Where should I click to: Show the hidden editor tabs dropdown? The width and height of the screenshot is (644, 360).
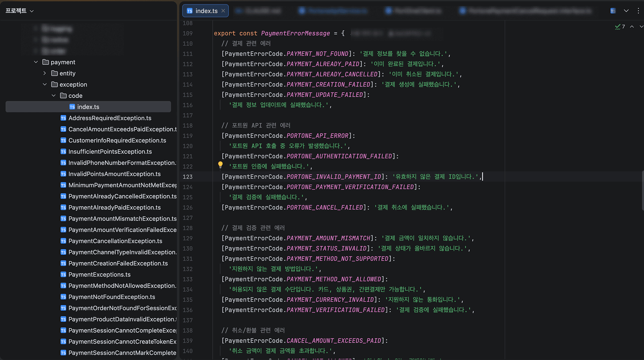[626, 11]
